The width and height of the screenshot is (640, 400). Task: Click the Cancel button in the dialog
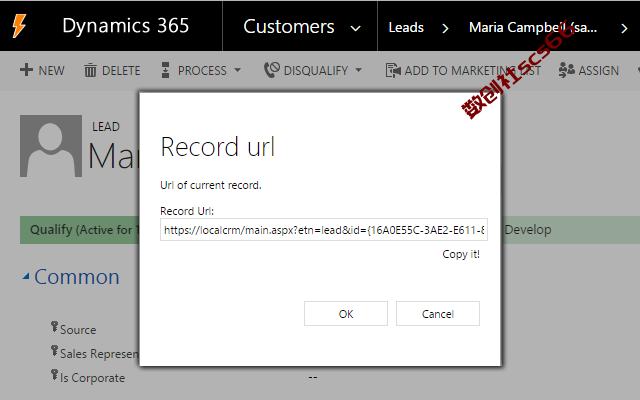438,313
